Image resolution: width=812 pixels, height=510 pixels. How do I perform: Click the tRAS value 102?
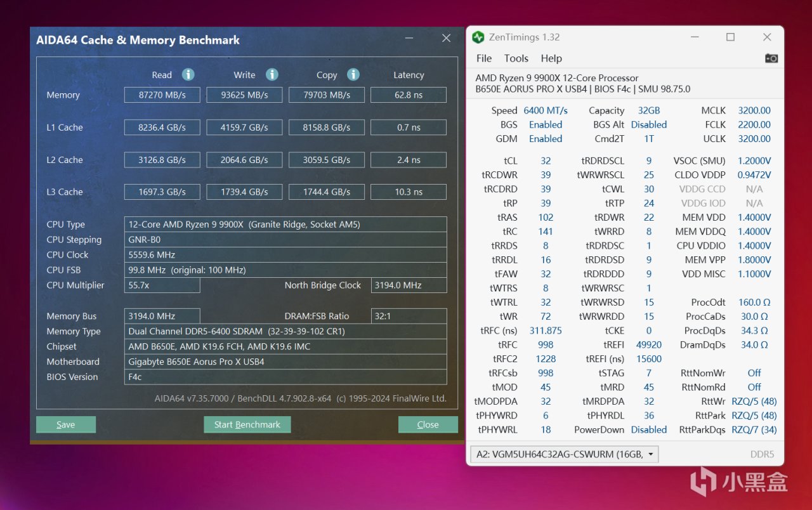546,218
